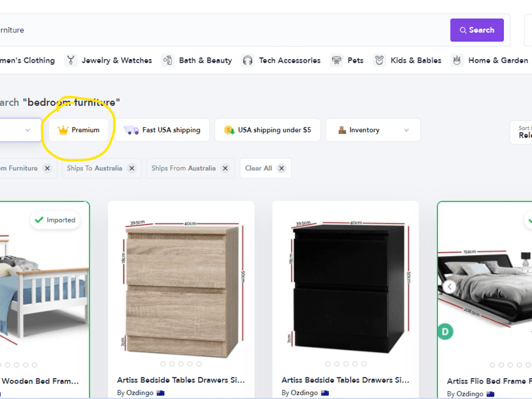The image size is (532, 399).
Task: Open the Sort By Relevance dropdown
Action: tap(523, 133)
